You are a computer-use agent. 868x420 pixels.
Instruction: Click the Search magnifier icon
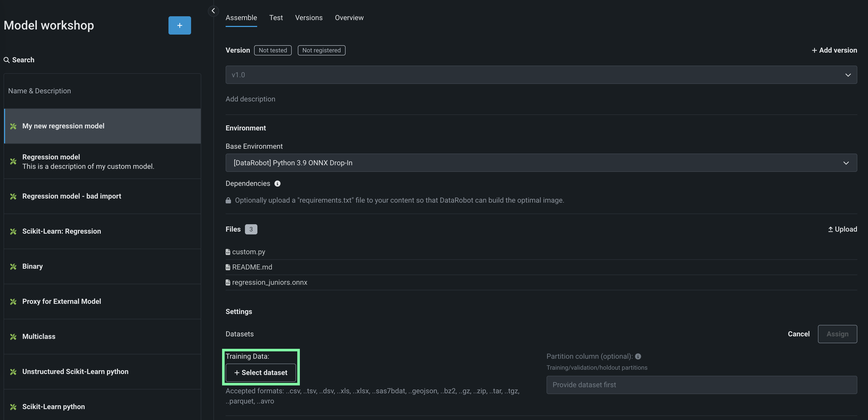pyautogui.click(x=6, y=60)
